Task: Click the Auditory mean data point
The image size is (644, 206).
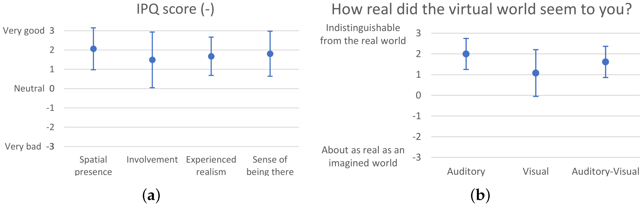Action: pos(466,54)
